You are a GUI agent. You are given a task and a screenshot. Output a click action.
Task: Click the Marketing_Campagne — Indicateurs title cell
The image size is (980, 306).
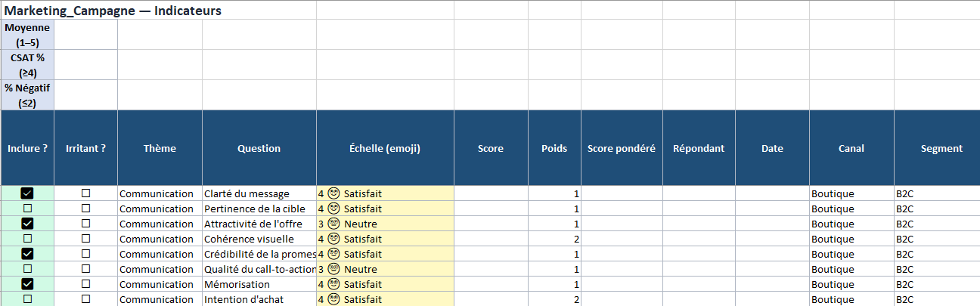(113, 11)
